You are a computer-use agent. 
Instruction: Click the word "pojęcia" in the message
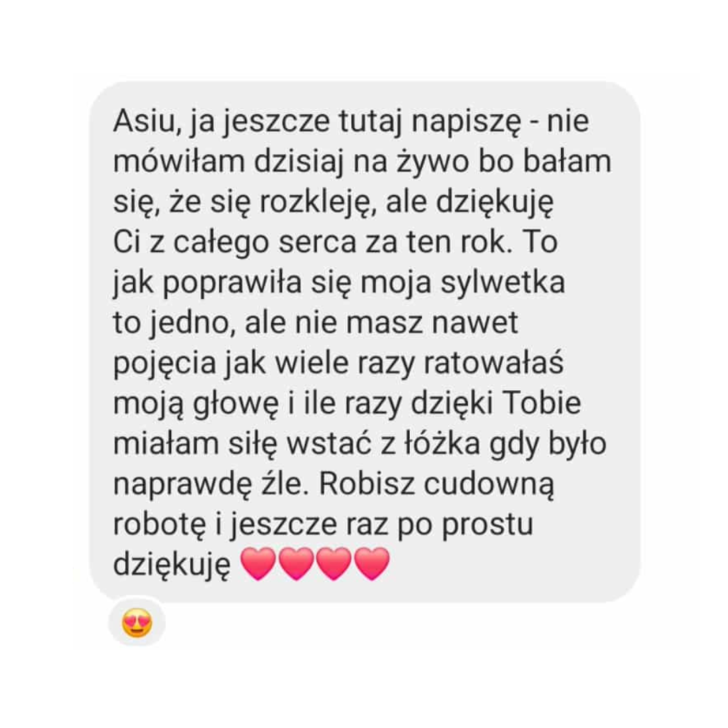tap(164, 363)
